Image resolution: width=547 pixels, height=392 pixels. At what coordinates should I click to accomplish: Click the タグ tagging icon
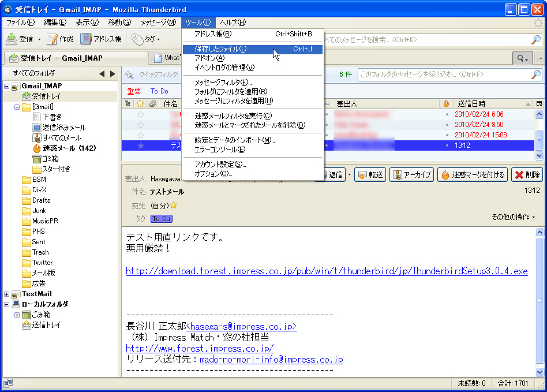144,39
